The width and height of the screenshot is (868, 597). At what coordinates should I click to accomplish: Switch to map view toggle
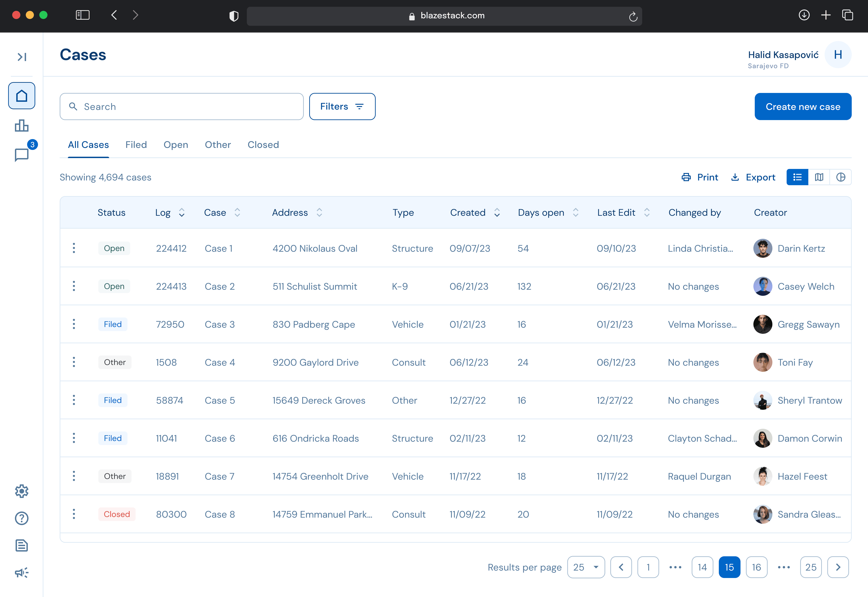[x=819, y=177]
